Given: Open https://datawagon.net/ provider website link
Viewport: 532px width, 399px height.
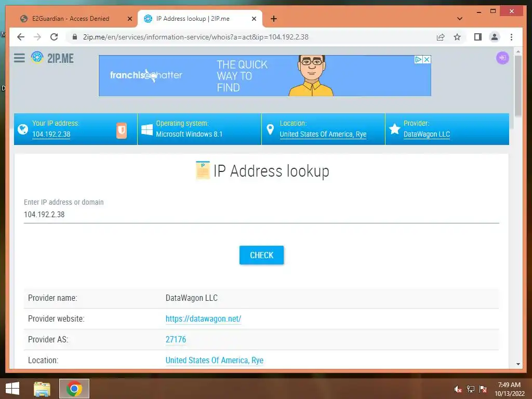Looking at the screenshot, I should click(x=203, y=319).
